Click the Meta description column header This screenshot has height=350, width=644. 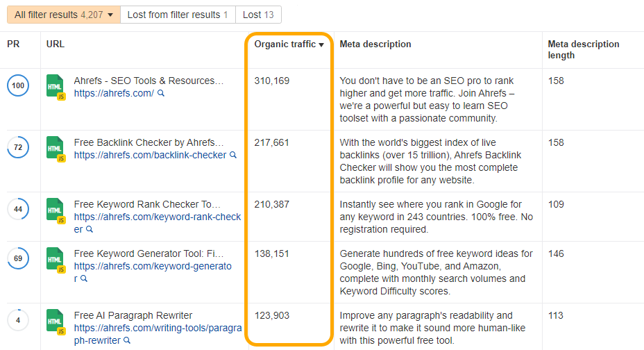(375, 44)
